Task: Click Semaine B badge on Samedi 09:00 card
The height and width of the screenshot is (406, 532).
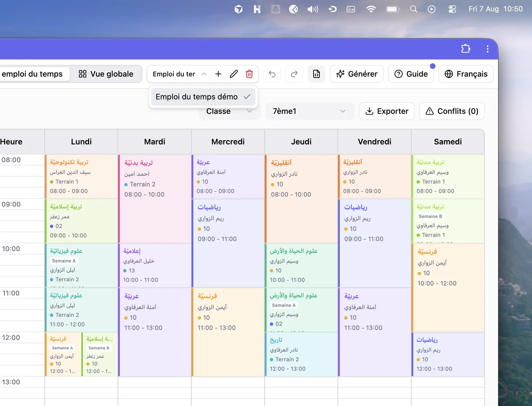Action: pos(430,216)
